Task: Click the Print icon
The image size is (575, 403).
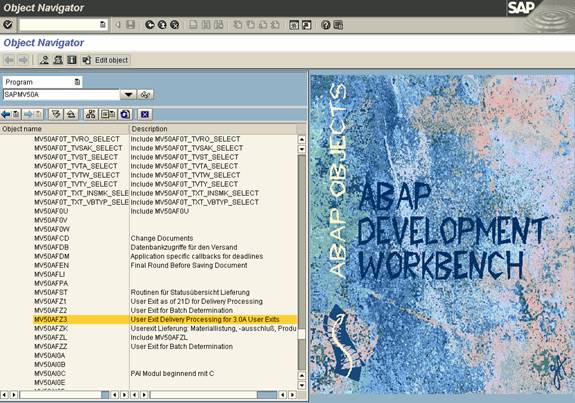Action: tap(193, 25)
